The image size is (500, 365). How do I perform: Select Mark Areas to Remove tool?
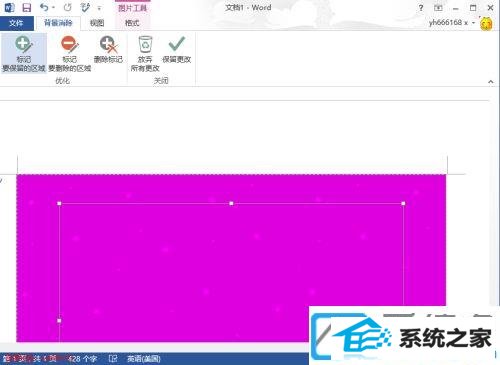[x=70, y=54]
